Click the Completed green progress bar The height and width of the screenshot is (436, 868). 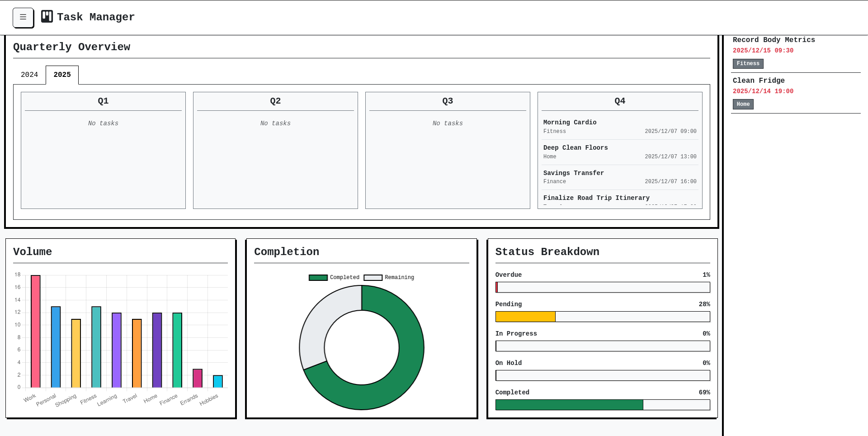coord(569,405)
